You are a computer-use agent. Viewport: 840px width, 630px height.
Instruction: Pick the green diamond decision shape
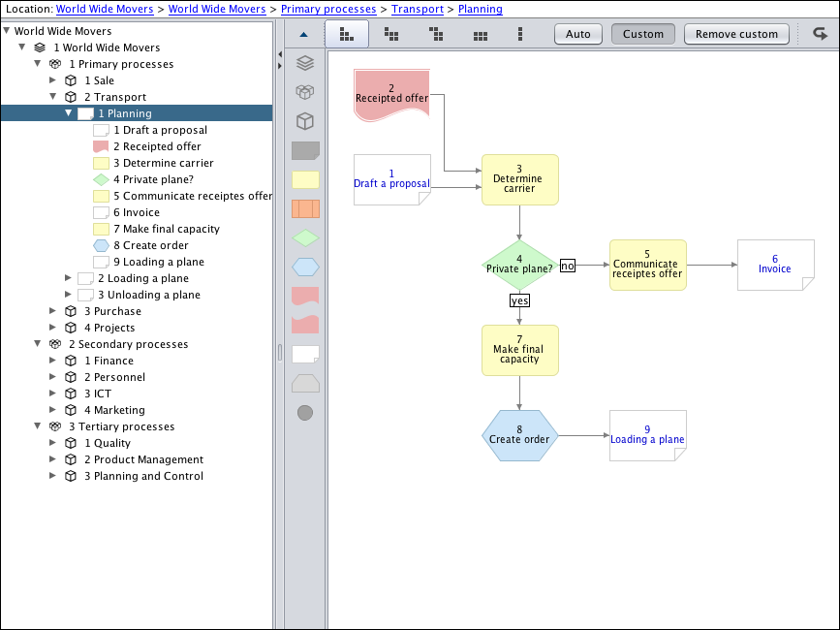pos(305,237)
